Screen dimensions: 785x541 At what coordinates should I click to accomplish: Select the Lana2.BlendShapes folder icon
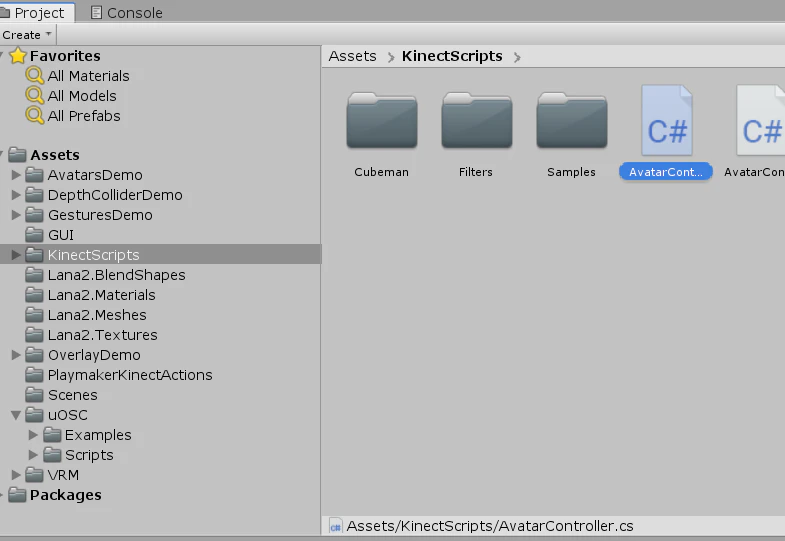[x=34, y=275]
